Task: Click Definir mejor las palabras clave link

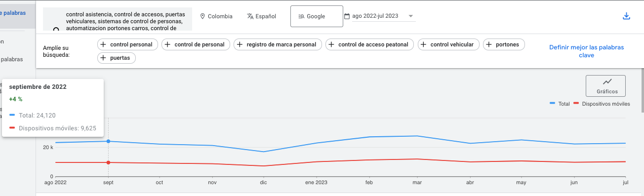Action: tap(586, 51)
